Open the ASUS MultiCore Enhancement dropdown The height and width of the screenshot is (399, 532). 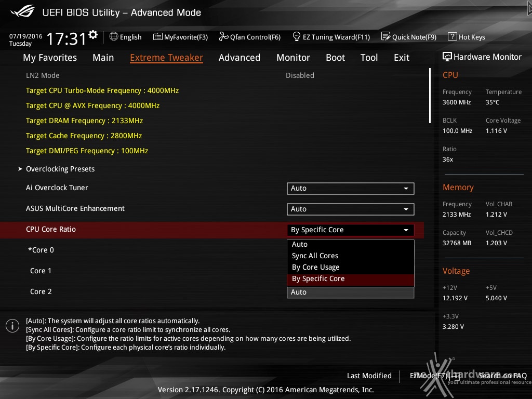point(351,209)
